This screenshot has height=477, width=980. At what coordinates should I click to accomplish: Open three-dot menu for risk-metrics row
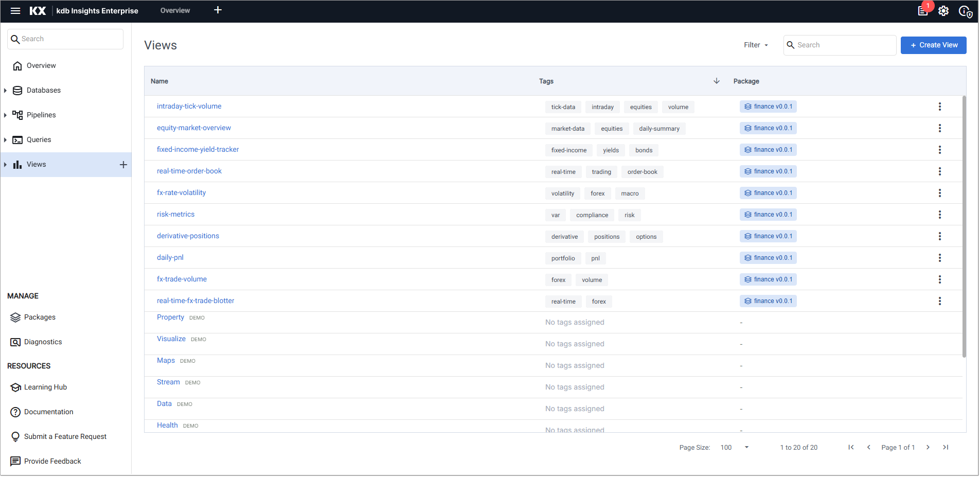(x=939, y=215)
